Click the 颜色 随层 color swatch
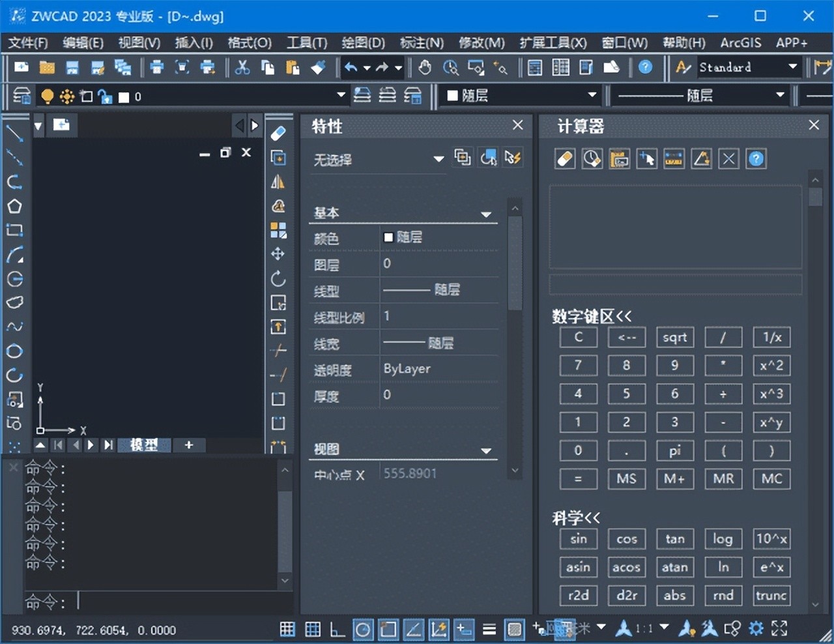 [x=389, y=237]
